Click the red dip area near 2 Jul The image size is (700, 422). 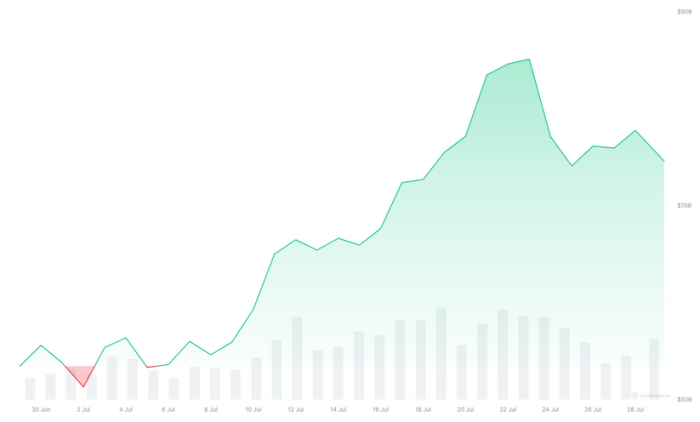pos(82,375)
